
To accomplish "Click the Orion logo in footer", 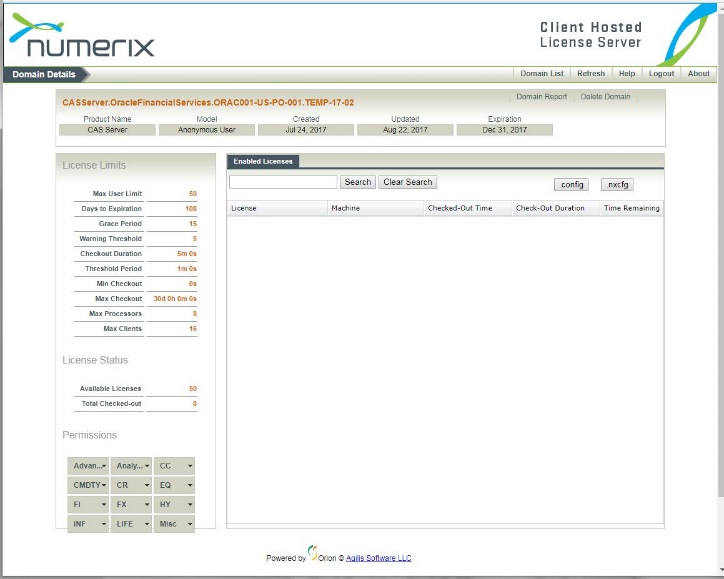I will pyautogui.click(x=313, y=552).
